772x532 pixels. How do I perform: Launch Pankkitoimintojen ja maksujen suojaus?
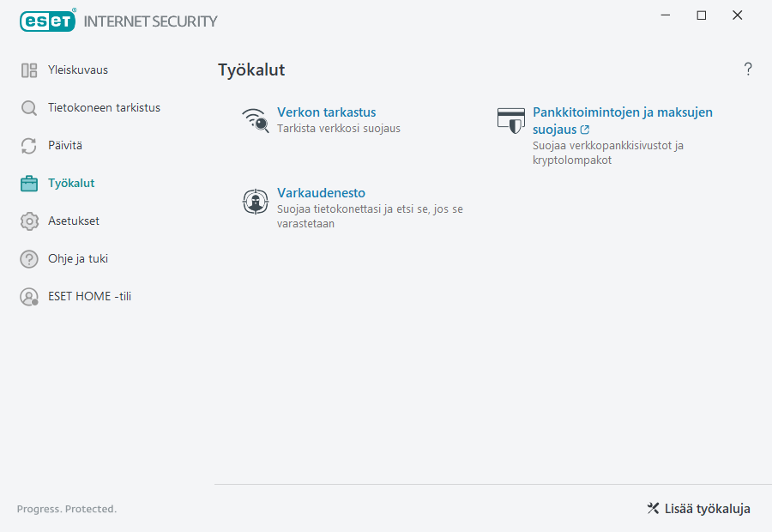[623, 121]
